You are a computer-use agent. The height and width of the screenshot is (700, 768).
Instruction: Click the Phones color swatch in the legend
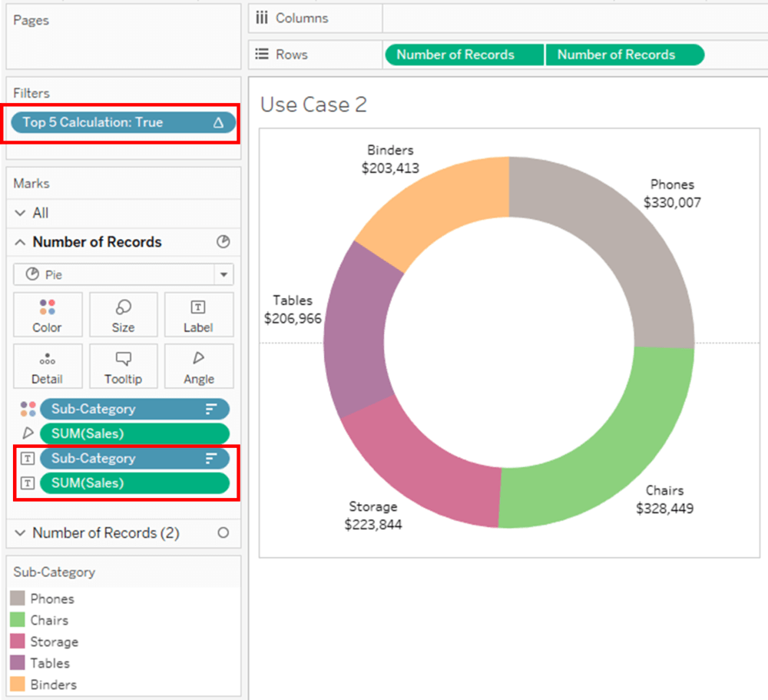(x=18, y=598)
